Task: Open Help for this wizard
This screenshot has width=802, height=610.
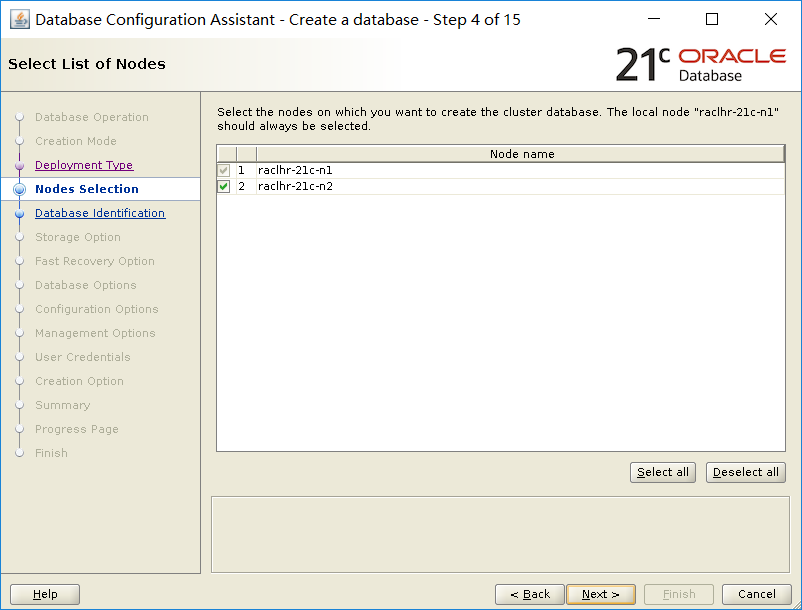Action: 45,594
